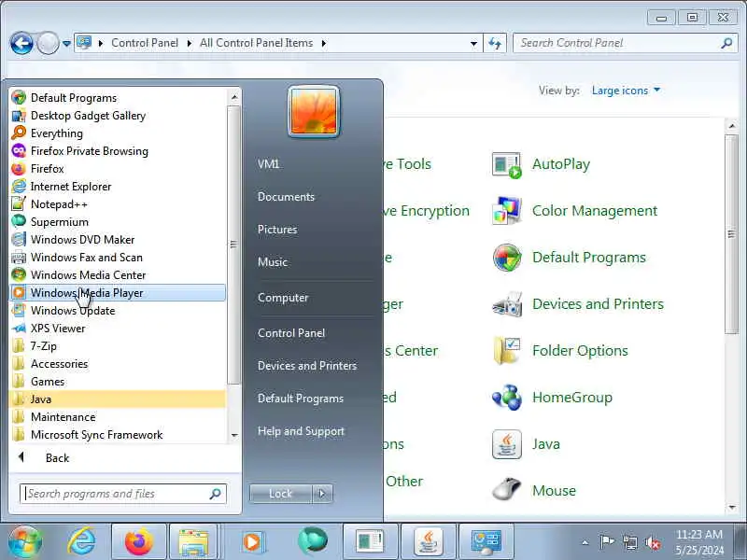Viewport: 747px width, 560px height.
Task: Open Java taskbar button
Action: 429,541
